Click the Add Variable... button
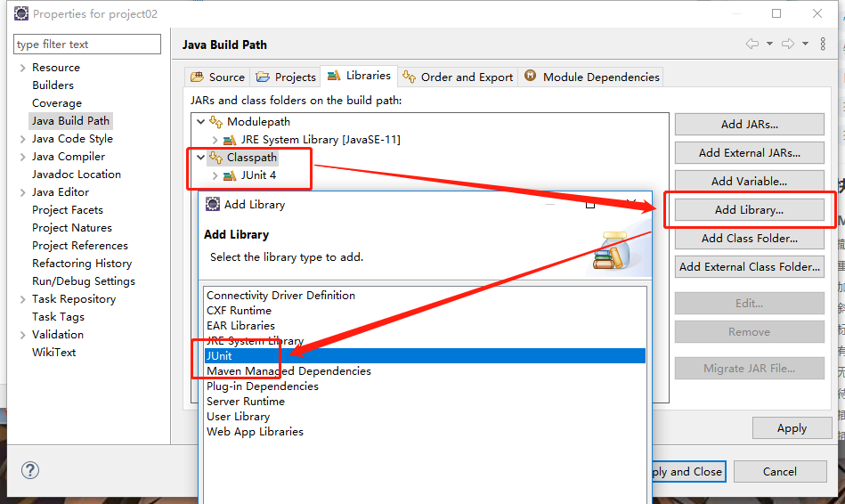Screen dimensions: 845x504 (750, 181)
